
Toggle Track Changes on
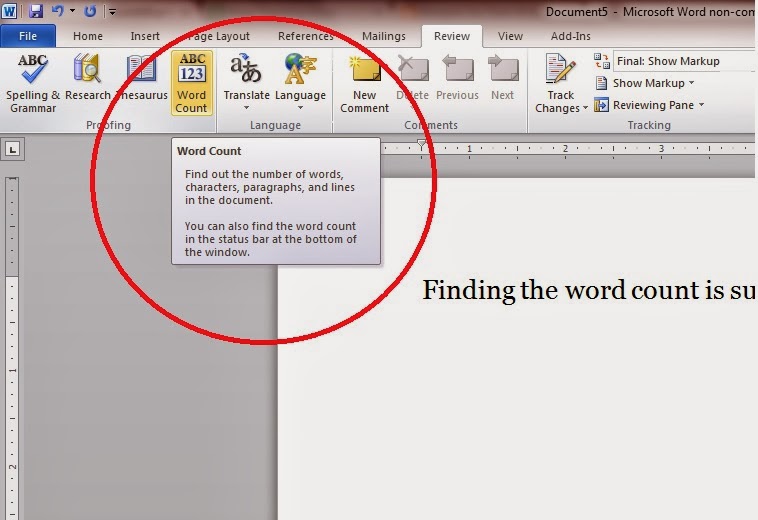click(x=560, y=72)
